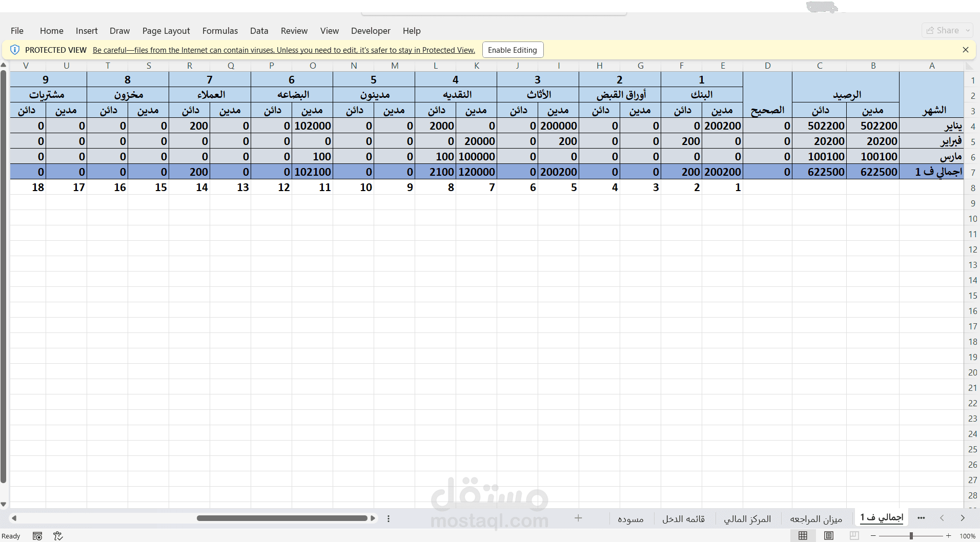The height and width of the screenshot is (542, 980).
Task: Click the header cell مشتريات
Action: click(48, 95)
